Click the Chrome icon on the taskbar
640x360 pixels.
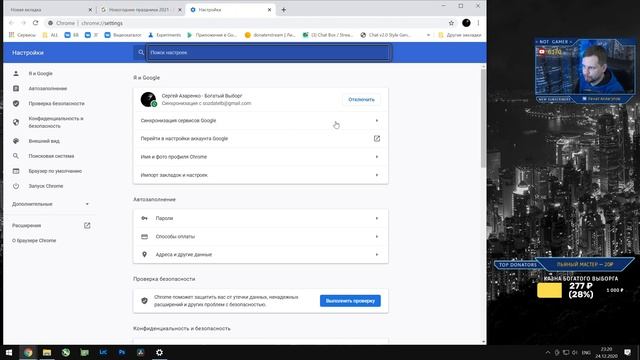(28, 352)
